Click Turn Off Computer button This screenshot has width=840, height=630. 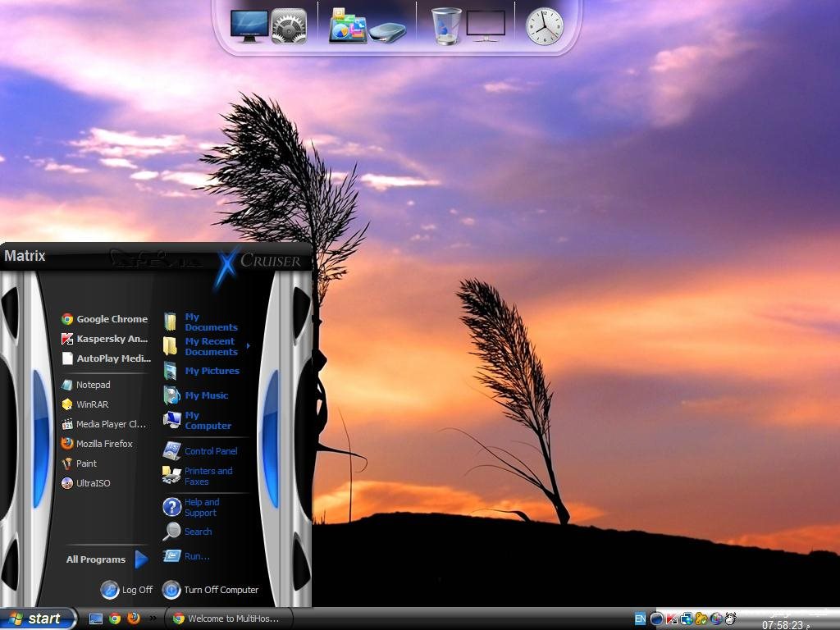click(211, 590)
